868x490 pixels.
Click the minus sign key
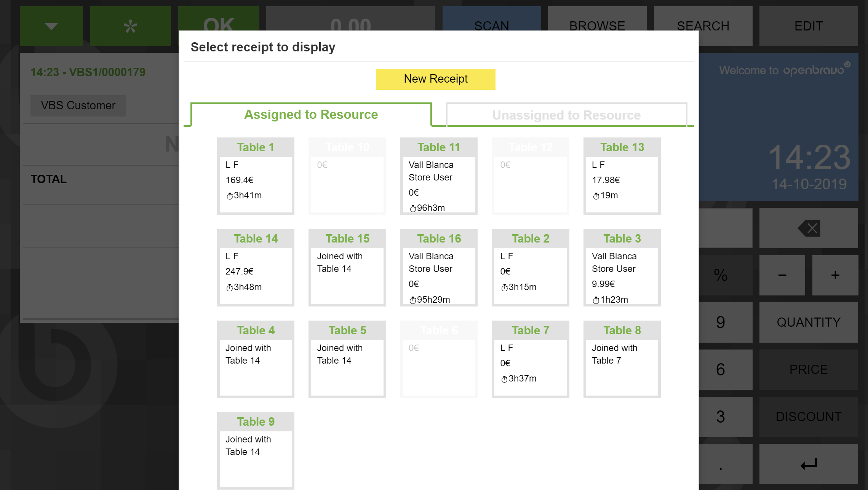point(782,275)
